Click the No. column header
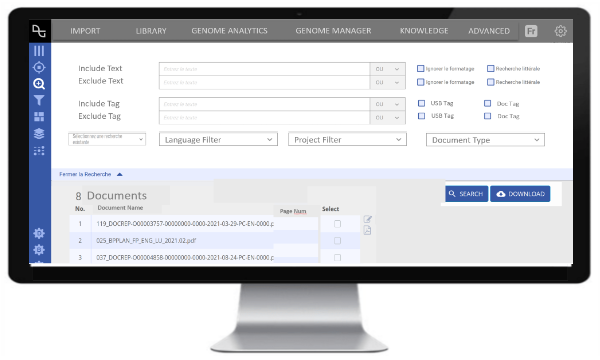Image resolution: width=600 pixels, height=360 pixels. click(80, 209)
